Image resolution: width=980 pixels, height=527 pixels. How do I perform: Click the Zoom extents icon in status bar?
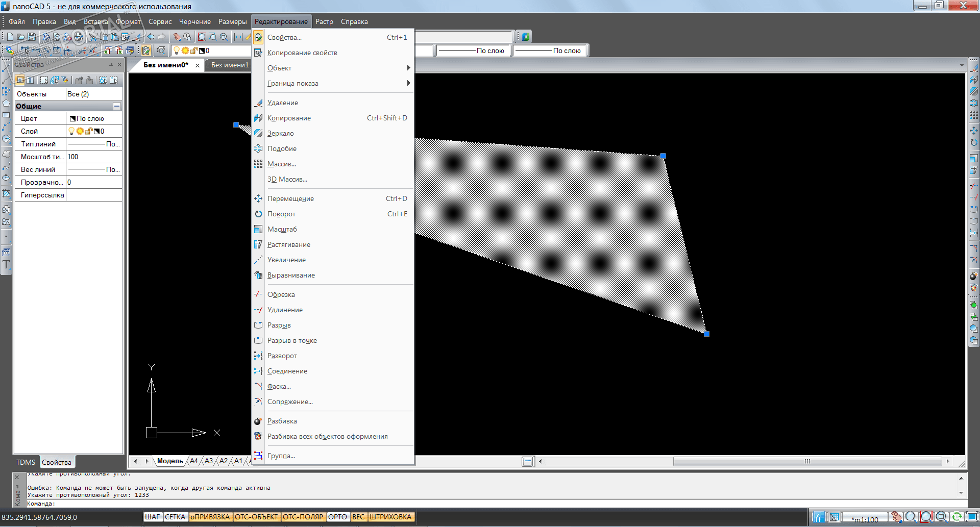942,517
